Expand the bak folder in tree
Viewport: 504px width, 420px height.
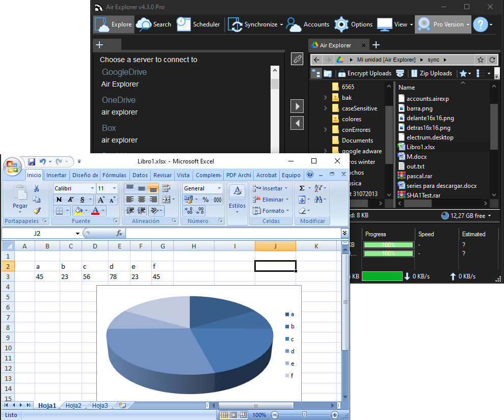point(325,98)
